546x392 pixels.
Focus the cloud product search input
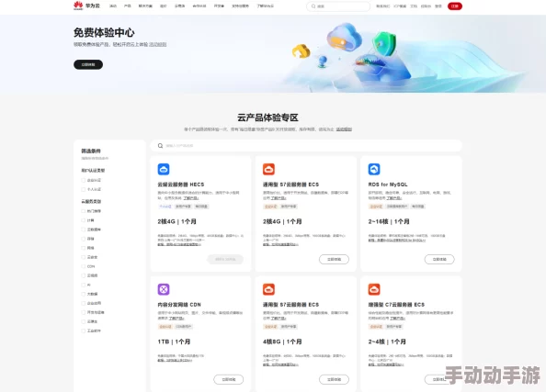point(306,146)
